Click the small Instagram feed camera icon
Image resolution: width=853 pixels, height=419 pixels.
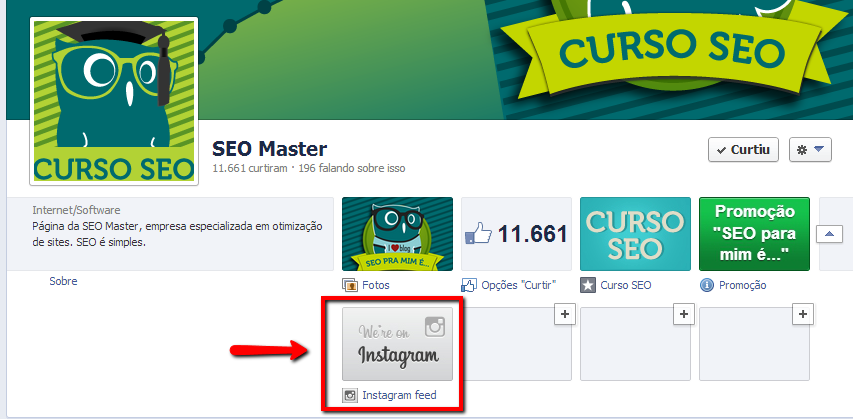pos(350,396)
